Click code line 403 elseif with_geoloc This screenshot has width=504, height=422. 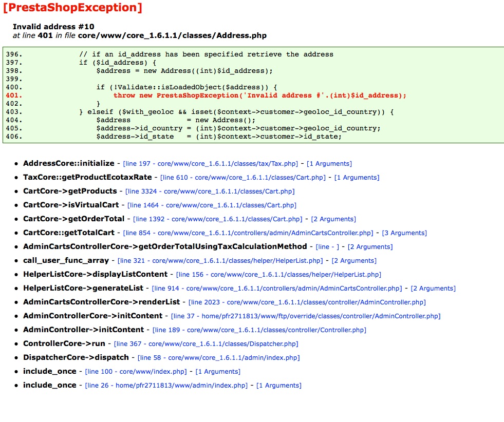[236, 112]
